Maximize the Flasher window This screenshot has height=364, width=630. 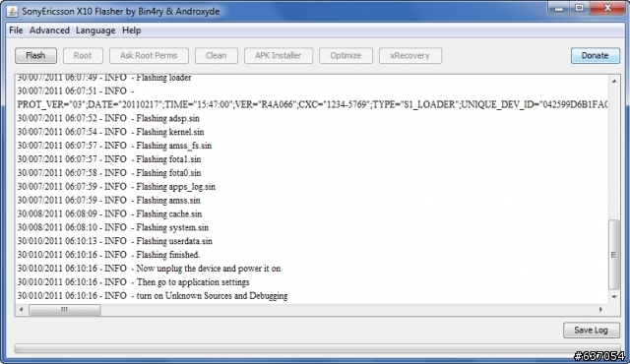point(579,8)
